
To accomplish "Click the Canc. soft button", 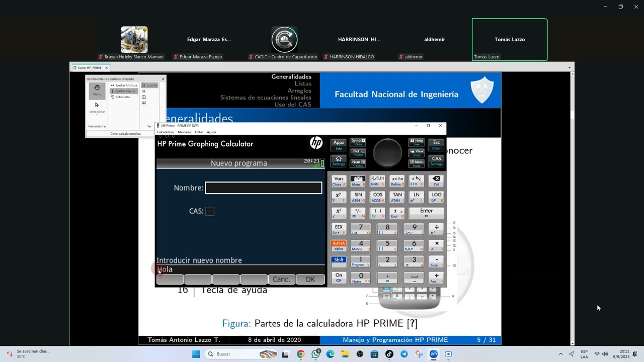I will pyautogui.click(x=282, y=280).
